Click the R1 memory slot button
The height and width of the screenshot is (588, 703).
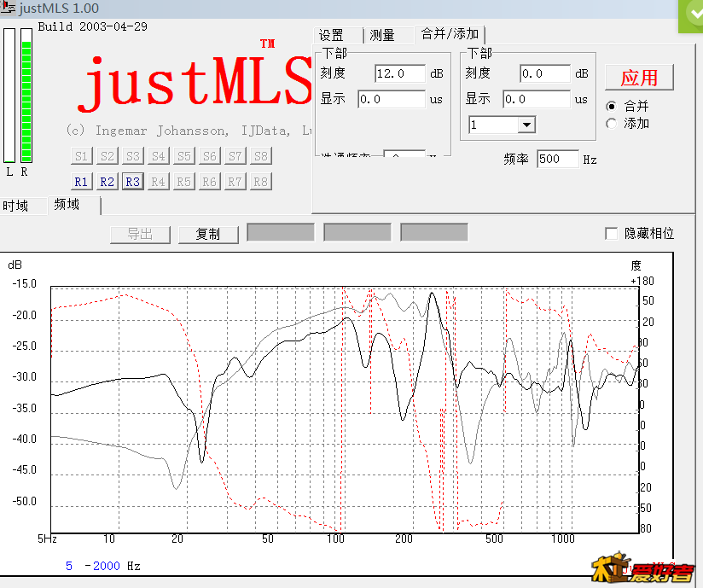pyautogui.click(x=81, y=182)
